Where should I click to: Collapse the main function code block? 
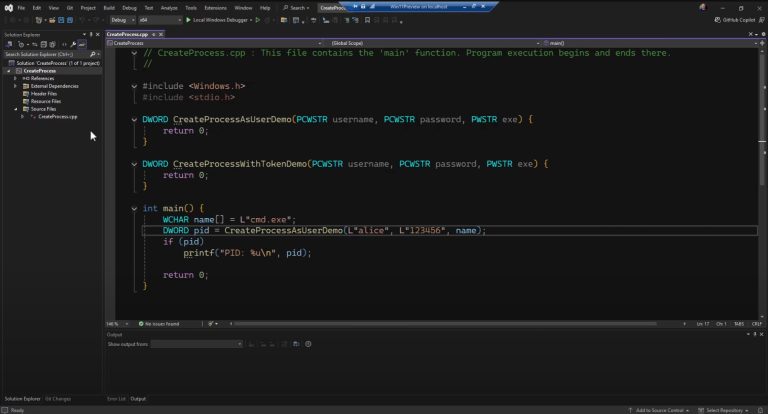pos(134,209)
